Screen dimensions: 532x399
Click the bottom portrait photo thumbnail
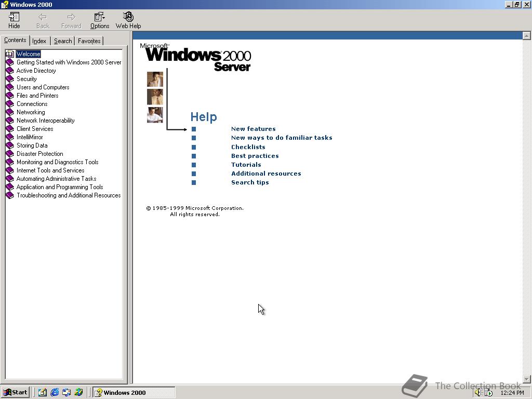[155, 115]
